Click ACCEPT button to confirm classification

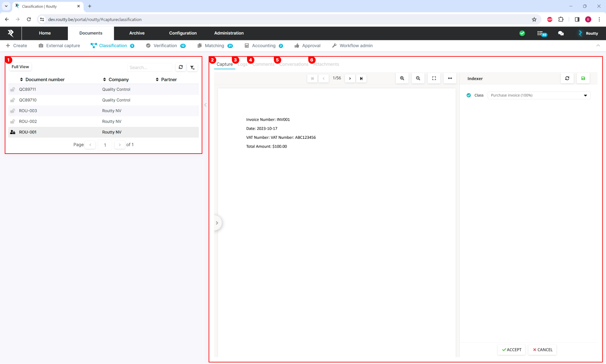tap(512, 349)
